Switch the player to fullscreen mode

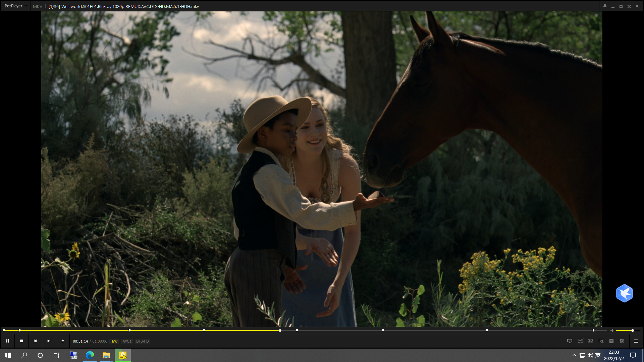(x=629, y=6)
